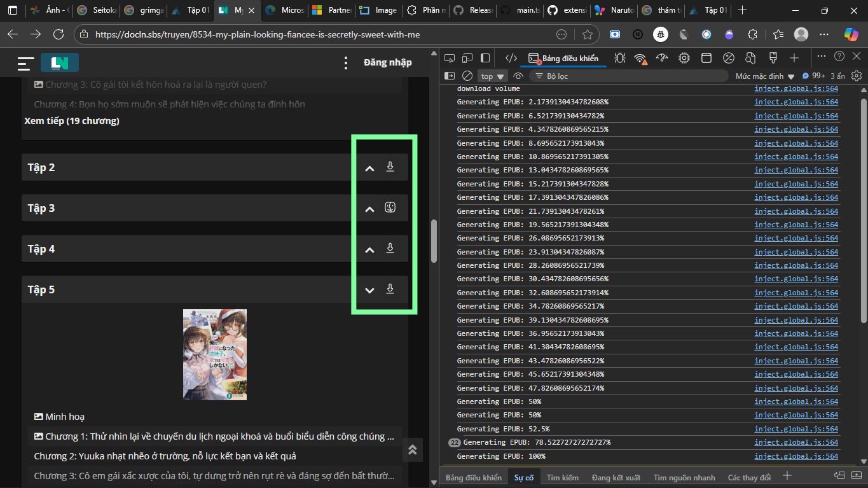Toggle device emulation in DevTools
Viewport: 868px width, 488px height.
click(467, 59)
